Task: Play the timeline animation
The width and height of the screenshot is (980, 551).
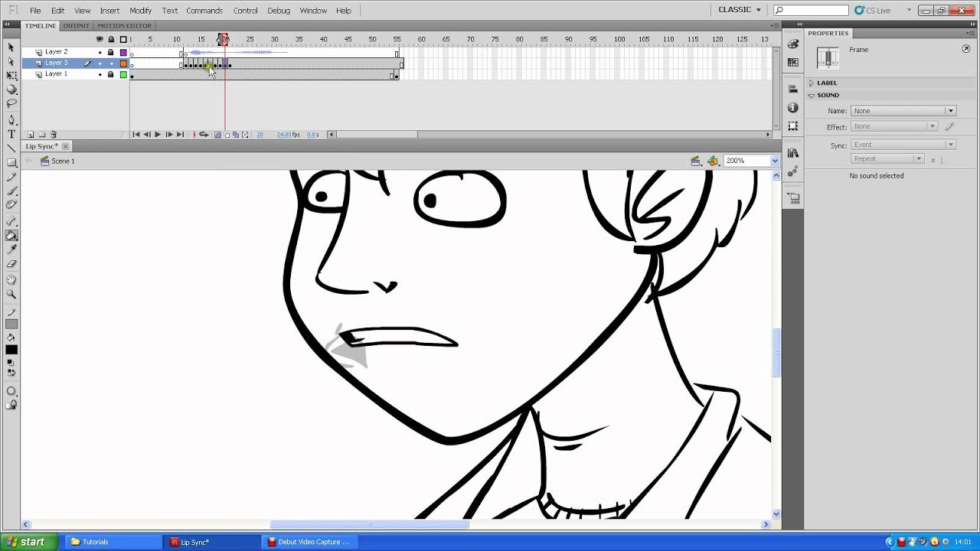Action: coord(158,135)
